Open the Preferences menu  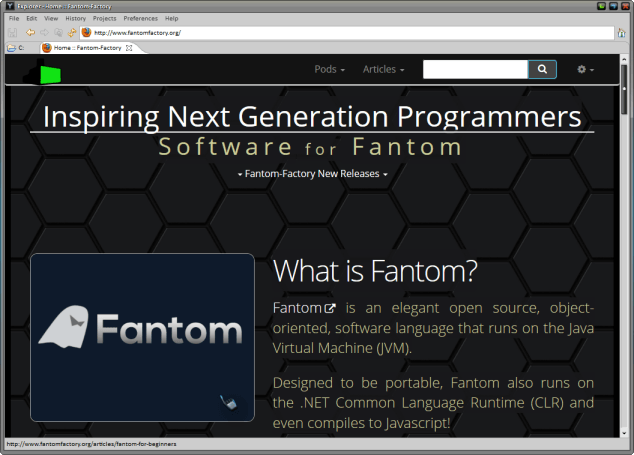pyautogui.click(x=140, y=18)
